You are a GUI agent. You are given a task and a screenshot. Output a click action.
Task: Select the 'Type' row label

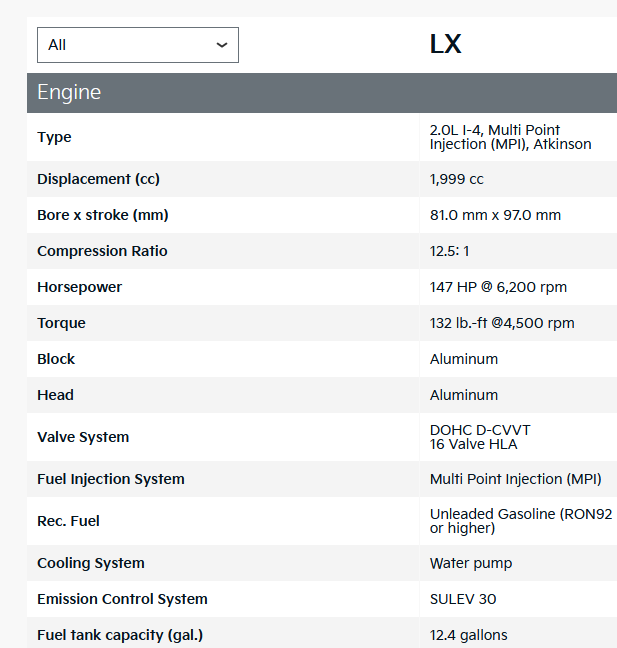point(54,137)
